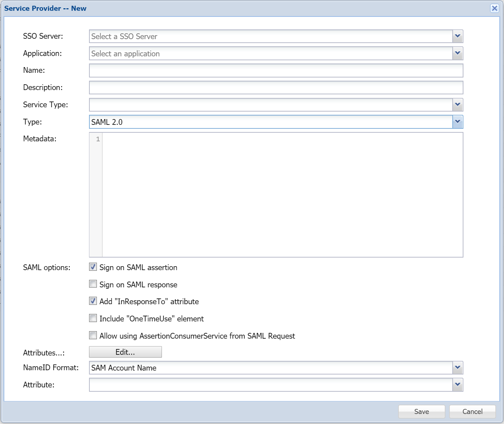Image resolution: width=504 pixels, height=424 pixels.
Task: Check Allow using AssertionConsumerService from SAML Request
Action: pos(93,335)
